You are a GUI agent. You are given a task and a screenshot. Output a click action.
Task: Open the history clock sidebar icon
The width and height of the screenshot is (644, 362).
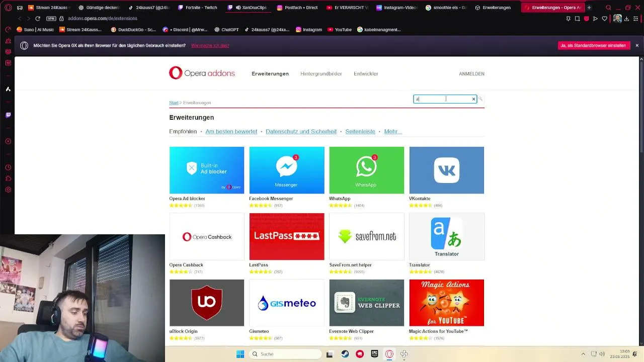pos(8,167)
